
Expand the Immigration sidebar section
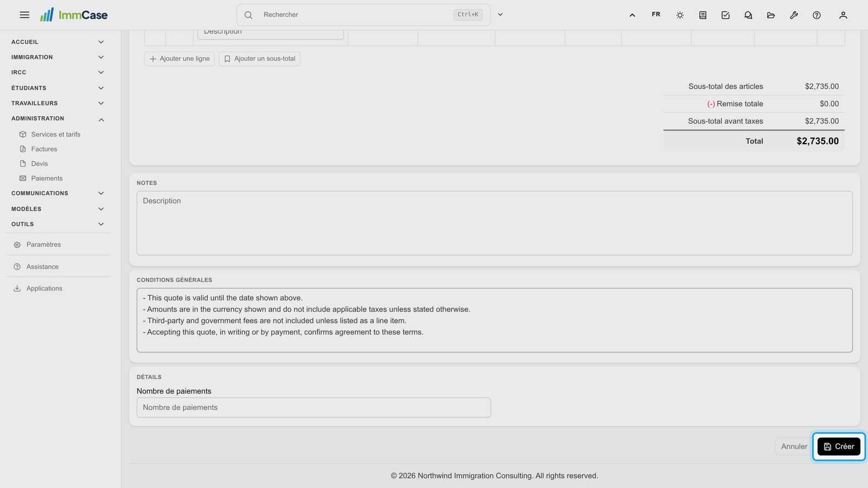[x=58, y=57]
